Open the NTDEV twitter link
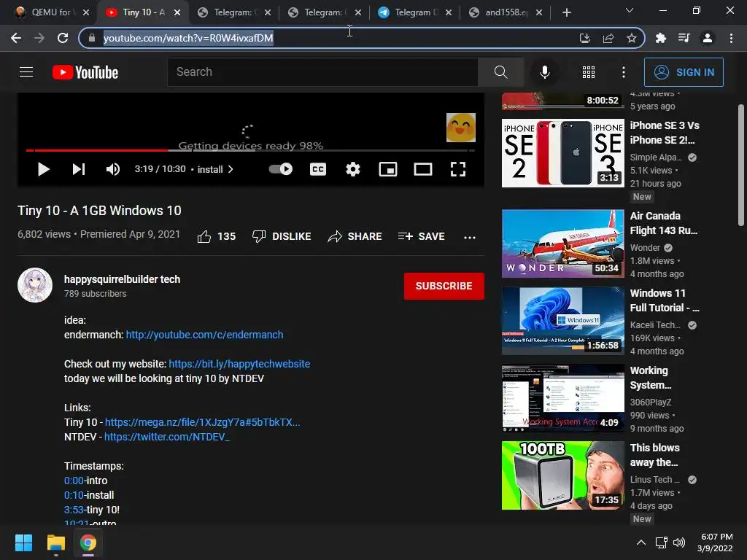Viewport: 747px width, 560px height. pyautogui.click(x=167, y=437)
